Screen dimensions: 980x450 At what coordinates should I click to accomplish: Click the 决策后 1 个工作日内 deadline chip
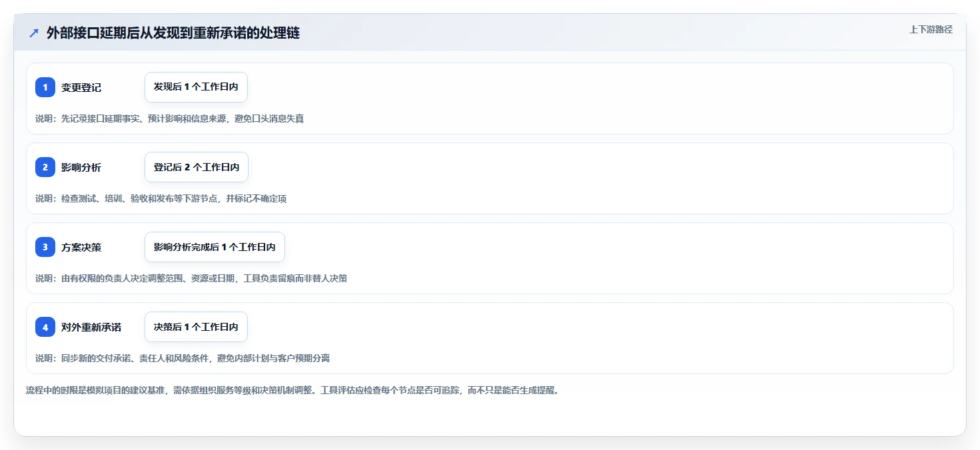click(196, 327)
